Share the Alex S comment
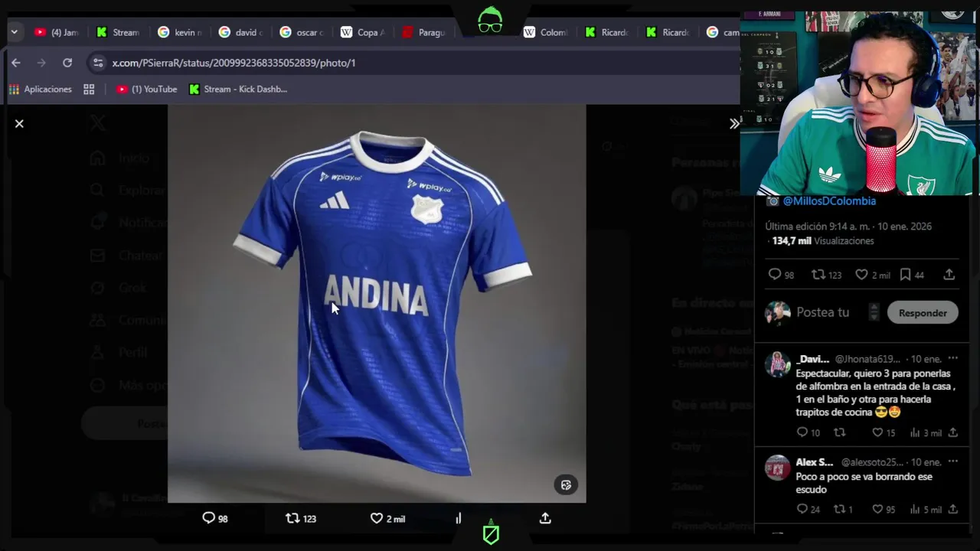This screenshot has width=980, height=551. coord(952,509)
